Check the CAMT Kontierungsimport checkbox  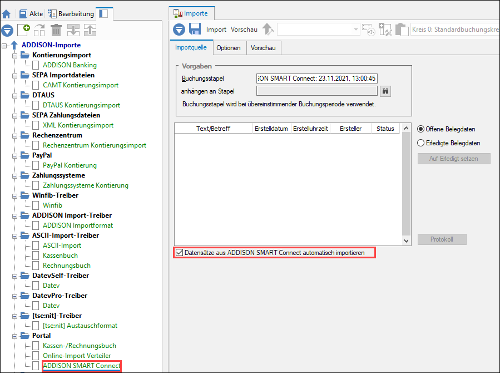[x=36, y=85]
